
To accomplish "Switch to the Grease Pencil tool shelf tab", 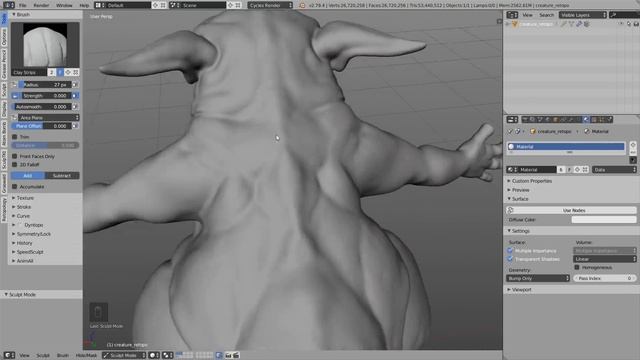I will pyautogui.click(x=4, y=64).
